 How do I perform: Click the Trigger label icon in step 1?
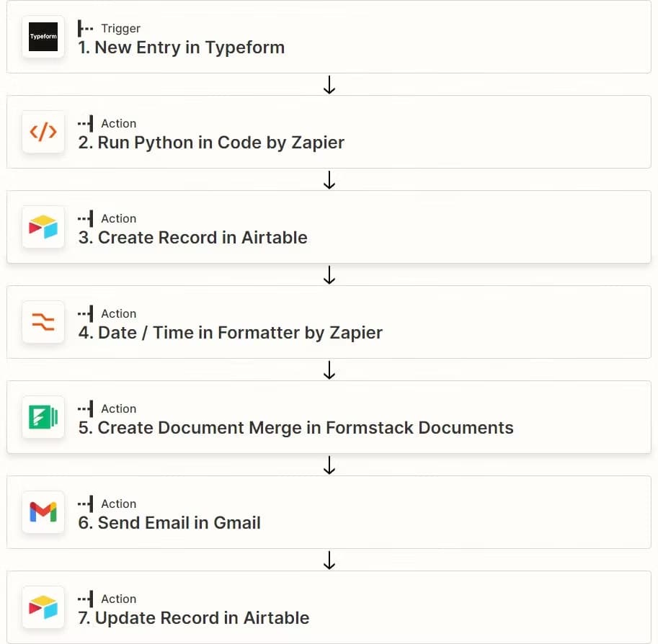(x=86, y=29)
